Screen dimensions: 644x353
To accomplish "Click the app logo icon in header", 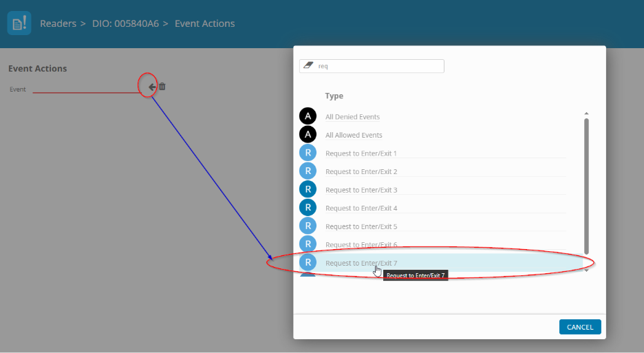I will [x=19, y=23].
